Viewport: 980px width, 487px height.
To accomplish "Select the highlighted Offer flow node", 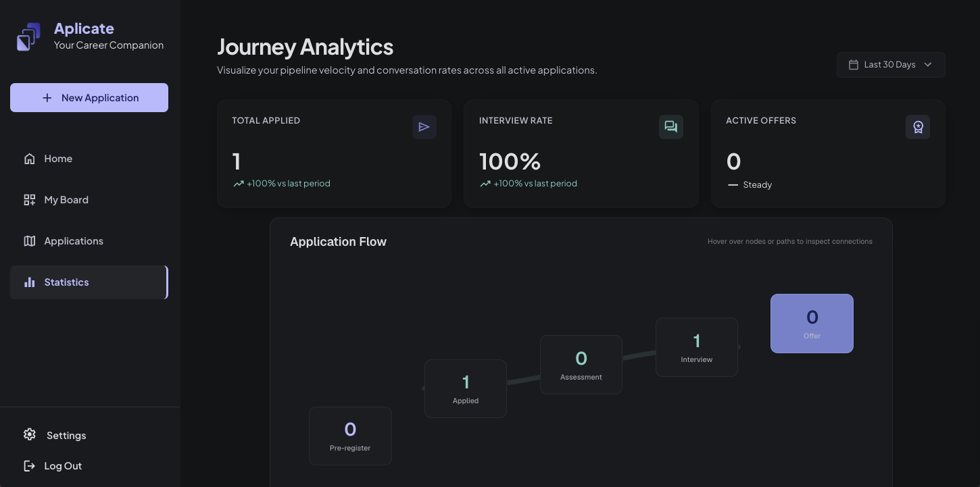I will click(812, 324).
